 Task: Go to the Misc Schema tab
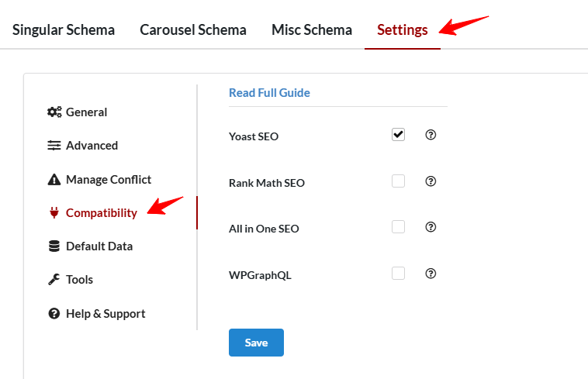click(312, 30)
